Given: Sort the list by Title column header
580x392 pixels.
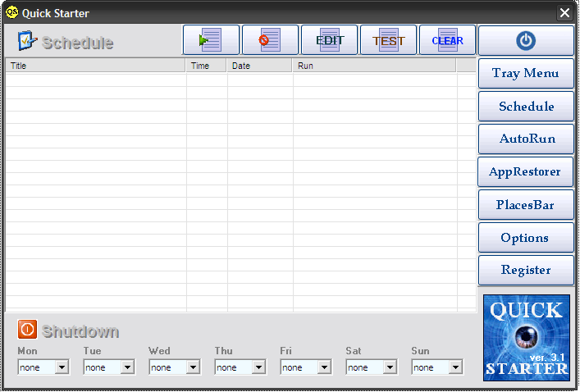Looking at the screenshot, I should [95, 66].
